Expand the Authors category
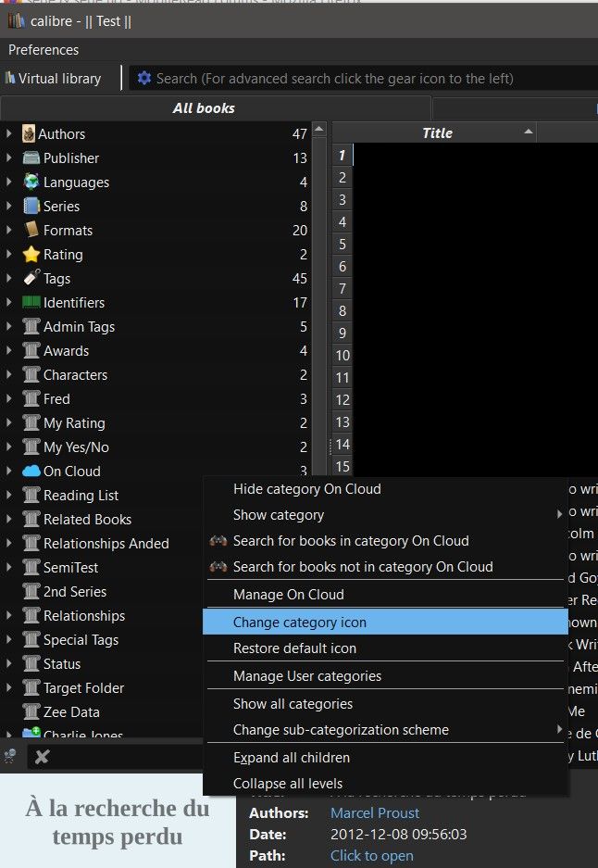 9,133
